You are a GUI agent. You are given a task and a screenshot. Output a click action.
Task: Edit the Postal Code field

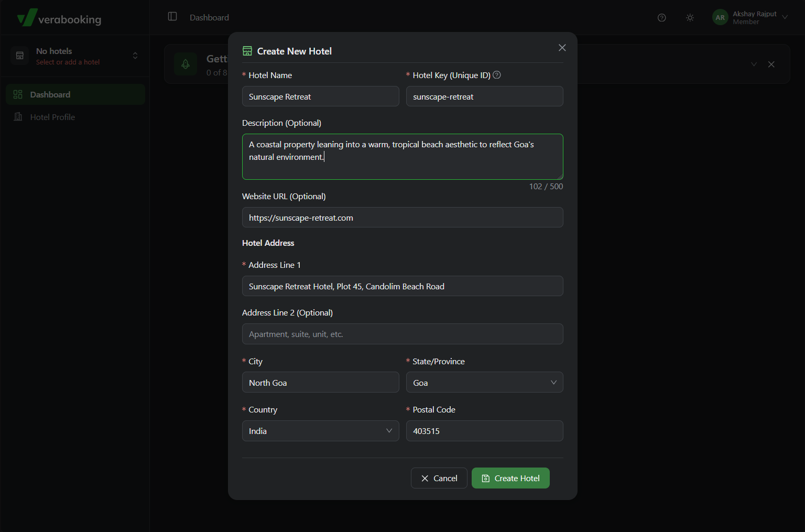[x=485, y=431]
